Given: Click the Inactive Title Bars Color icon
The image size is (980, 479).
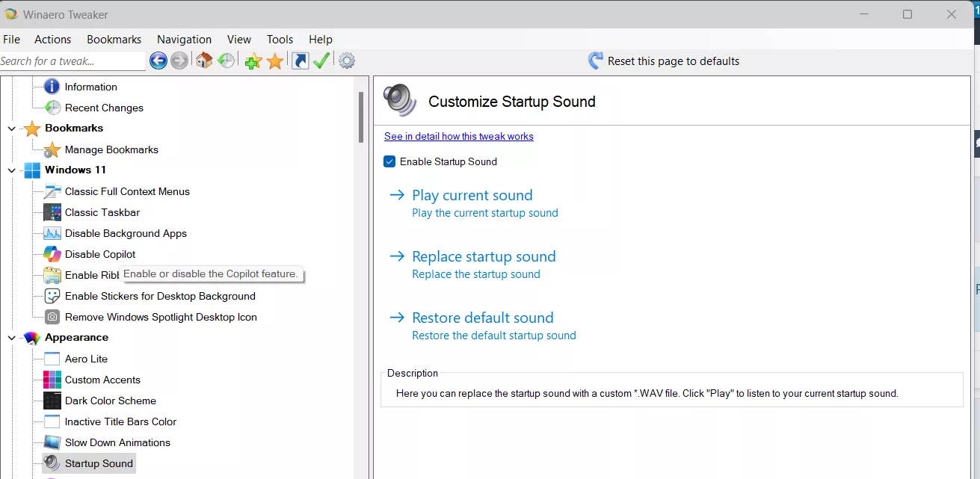Looking at the screenshot, I should tap(52, 421).
